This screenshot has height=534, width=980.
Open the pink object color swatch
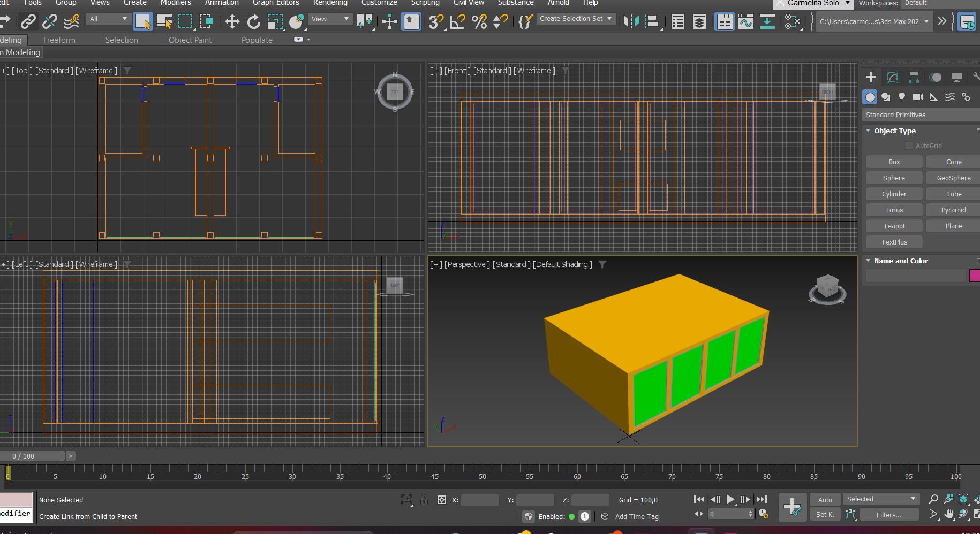click(974, 276)
